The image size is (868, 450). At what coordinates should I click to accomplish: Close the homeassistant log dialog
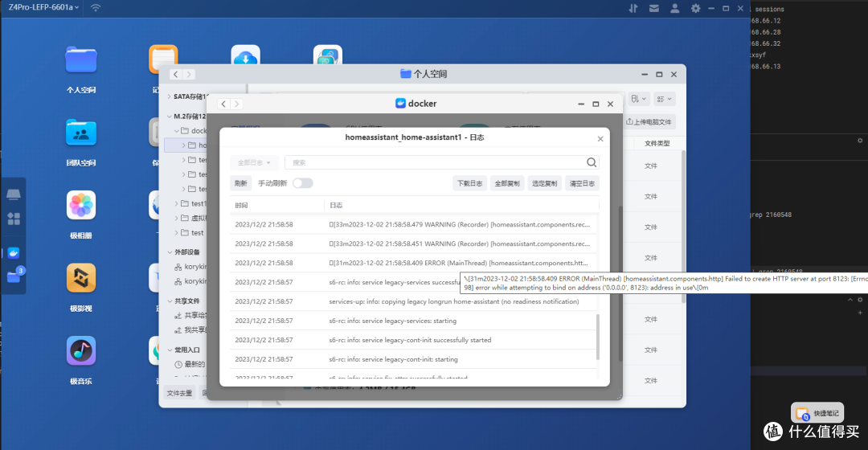tap(600, 139)
